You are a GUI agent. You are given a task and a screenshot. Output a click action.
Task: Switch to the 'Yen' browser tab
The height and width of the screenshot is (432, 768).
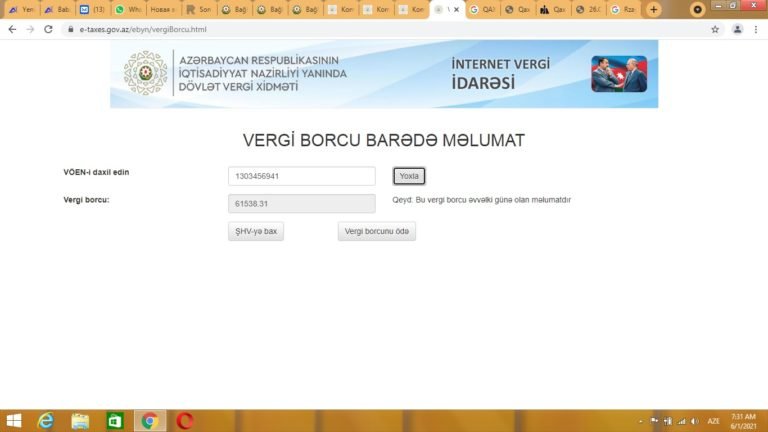[22, 9]
